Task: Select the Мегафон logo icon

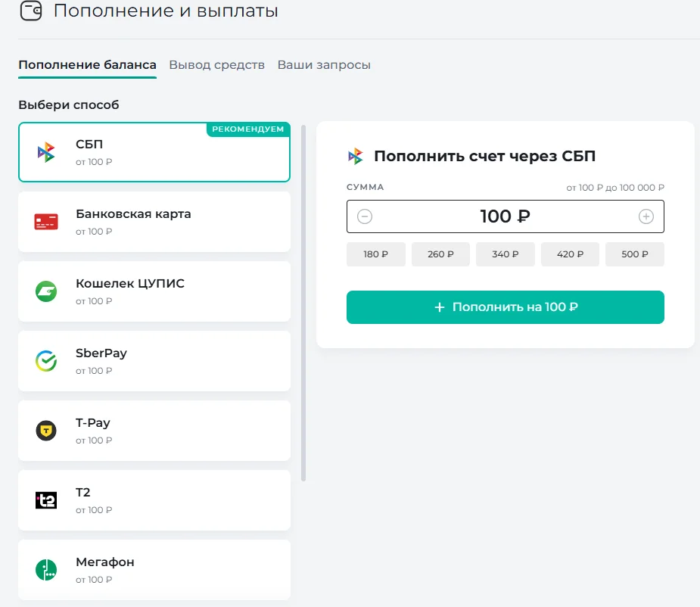Action: coord(46,569)
